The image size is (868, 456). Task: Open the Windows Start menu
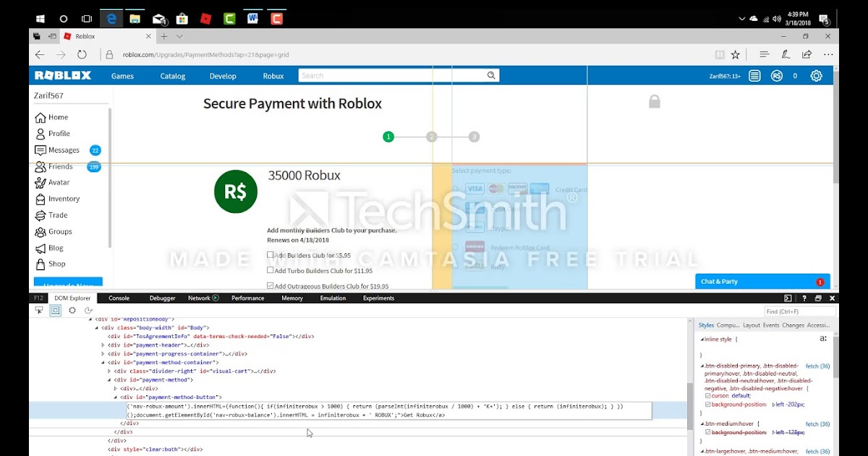tap(41, 19)
